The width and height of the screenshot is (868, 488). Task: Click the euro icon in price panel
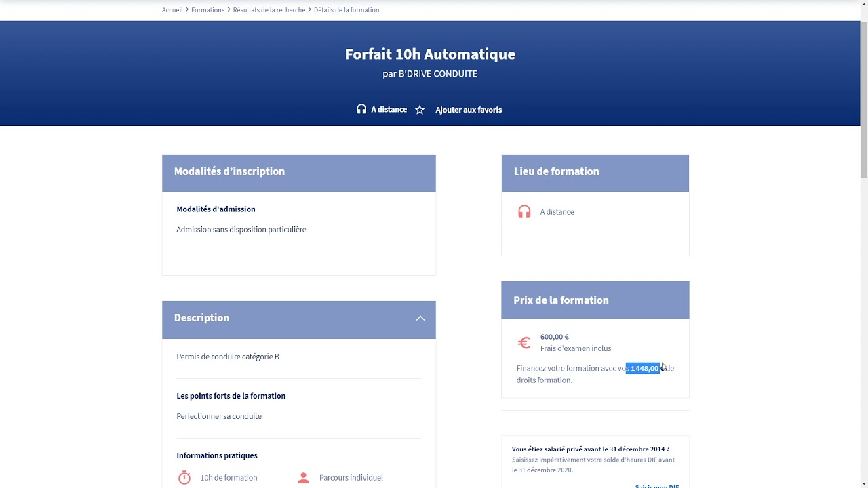[524, 343]
